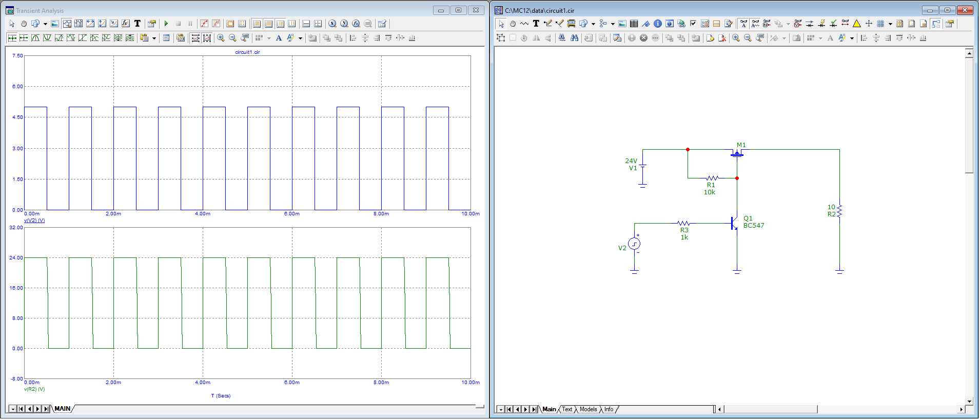Image resolution: width=980 pixels, height=420 pixels.
Task: Toggle the schematic grid display
Action: pos(880,24)
